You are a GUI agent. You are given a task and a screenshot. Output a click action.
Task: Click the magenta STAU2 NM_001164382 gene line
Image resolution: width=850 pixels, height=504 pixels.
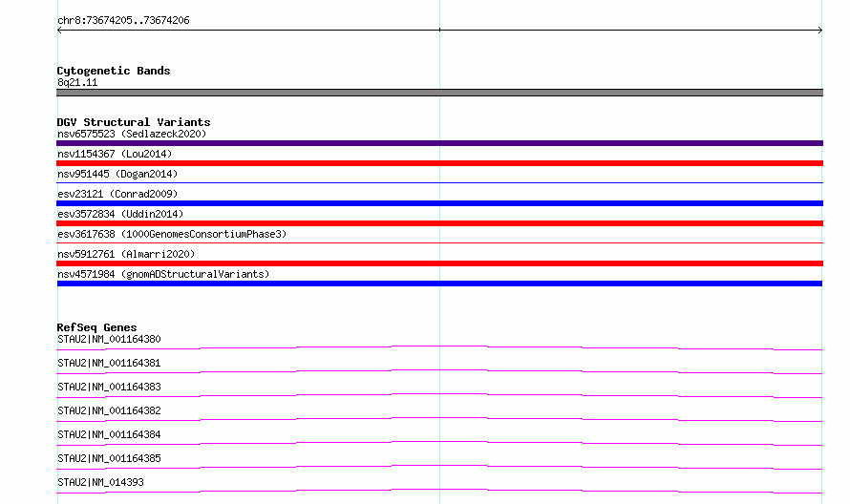439,419
